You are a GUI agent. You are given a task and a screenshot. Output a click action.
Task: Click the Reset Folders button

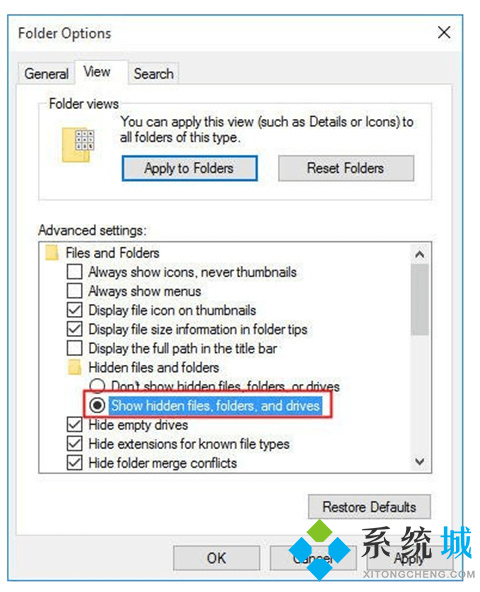(x=346, y=168)
